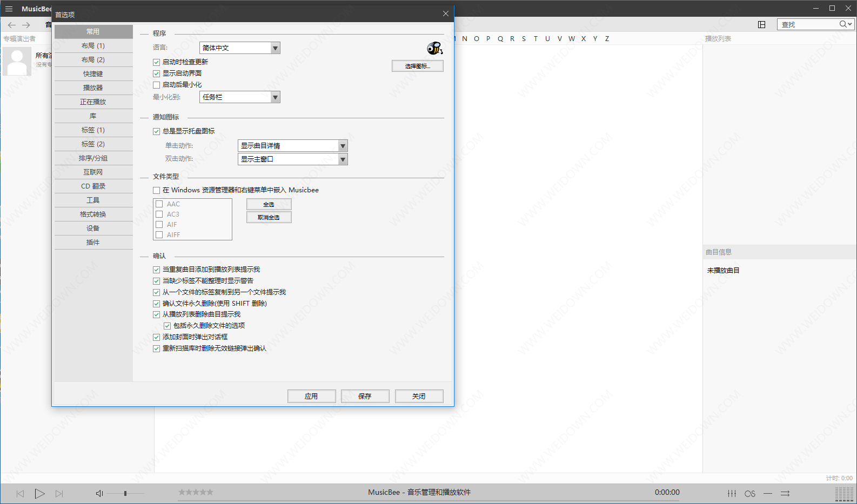The height and width of the screenshot is (504, 857).
Task: Open the 互联网 preferences tab
Action: [93, 172]
